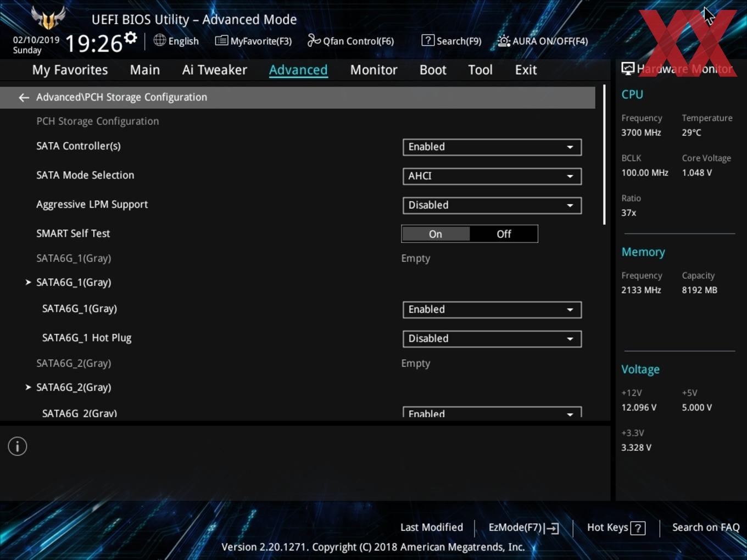Click the SMART Self Test label
This screenshot has width=747, height=560.
(73, 233)
